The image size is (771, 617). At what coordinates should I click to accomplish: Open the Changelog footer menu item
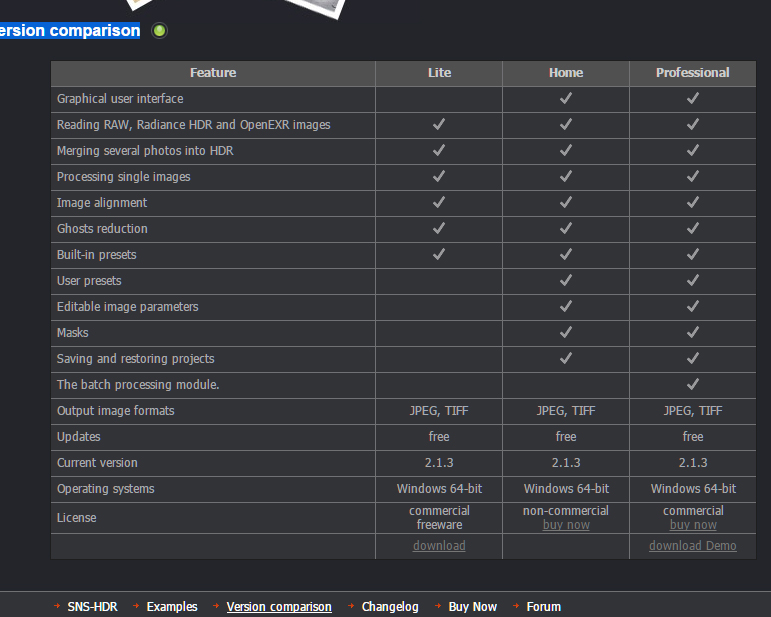[390, 607]
